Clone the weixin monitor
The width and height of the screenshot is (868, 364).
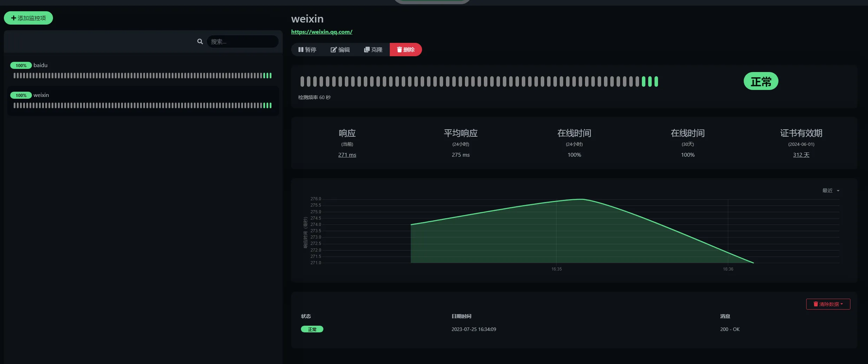coord(373,50)
